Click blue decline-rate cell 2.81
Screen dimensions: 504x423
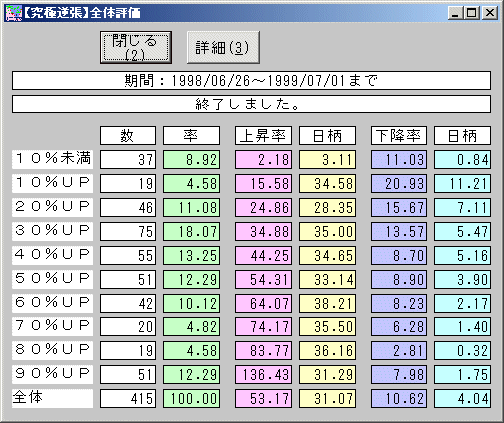pyautogui.click(x=398, y=350)
